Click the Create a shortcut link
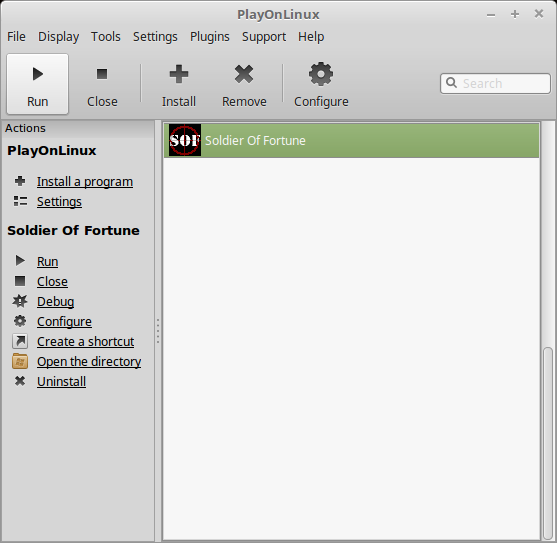The width and height of the screenshot is (557, 543). (86, 341)
